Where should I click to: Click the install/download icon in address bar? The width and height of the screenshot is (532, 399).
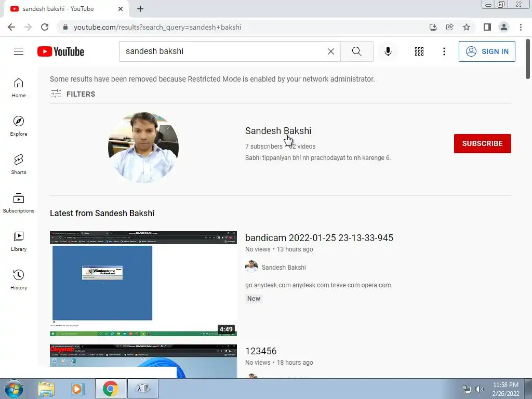tap(433, 27)
